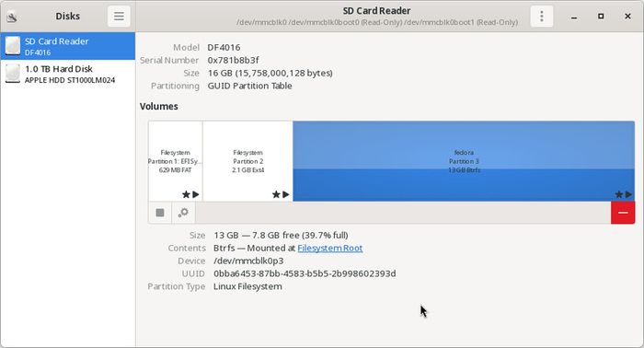Click the Volumes section heading
Screen dimensions: 644x348
coord(159,107)
